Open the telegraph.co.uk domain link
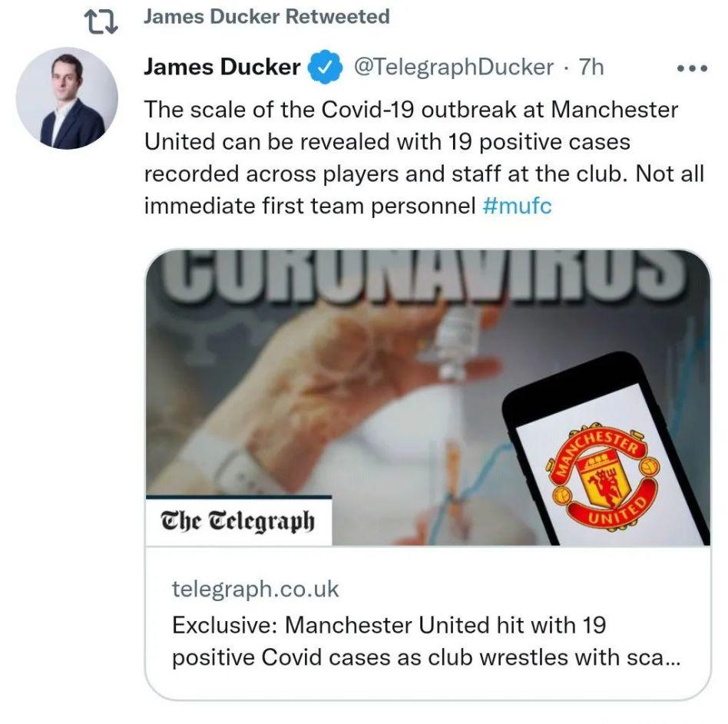 (256, 588)
